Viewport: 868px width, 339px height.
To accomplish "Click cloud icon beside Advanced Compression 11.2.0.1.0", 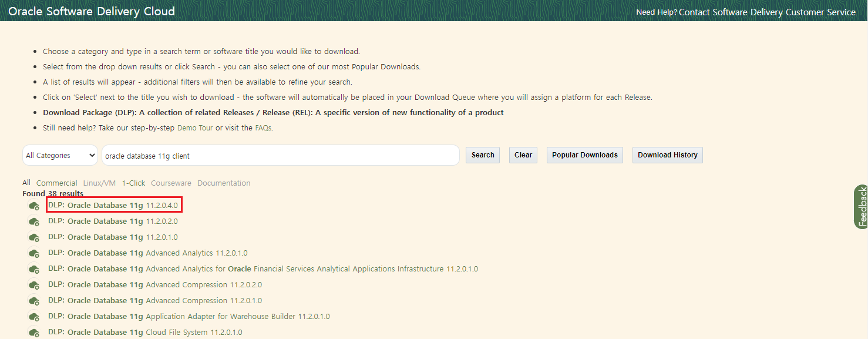I will (34, 300).
